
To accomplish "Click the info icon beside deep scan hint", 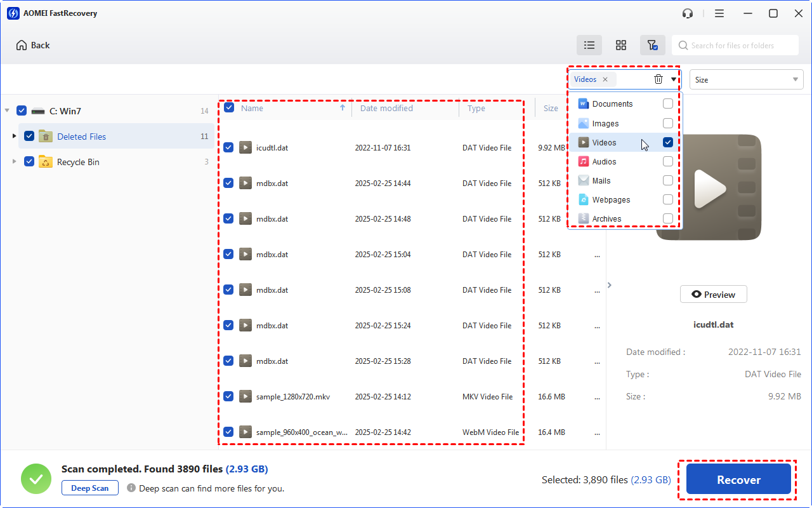I will (131, 488).
